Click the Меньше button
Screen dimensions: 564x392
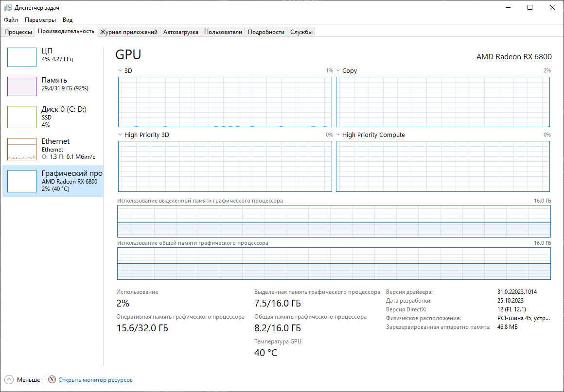[x=28, y=380]
